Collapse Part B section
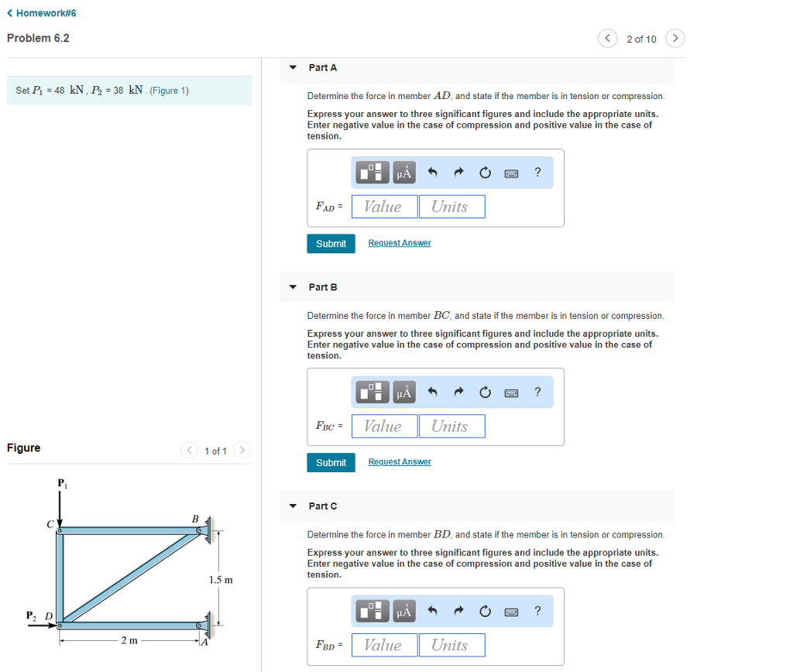Image resolution: width=793 pixels, height=672 pixels. [x=293, y=286]
